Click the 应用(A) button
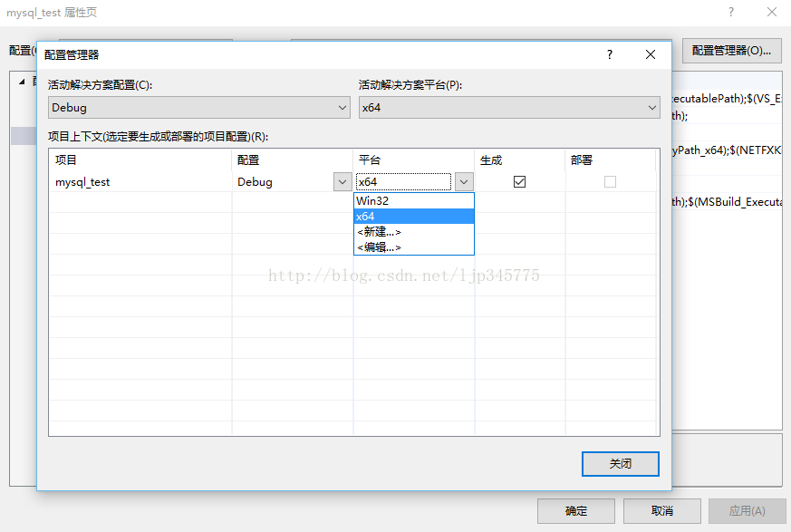791x532 pixels. point(748,511)
